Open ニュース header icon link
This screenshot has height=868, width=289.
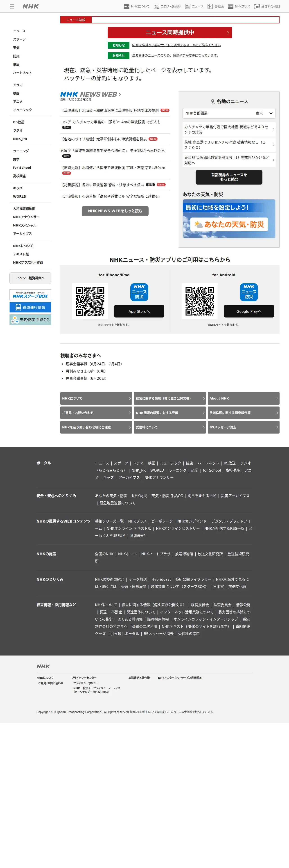pyautogui.click(x=194, y=6)
